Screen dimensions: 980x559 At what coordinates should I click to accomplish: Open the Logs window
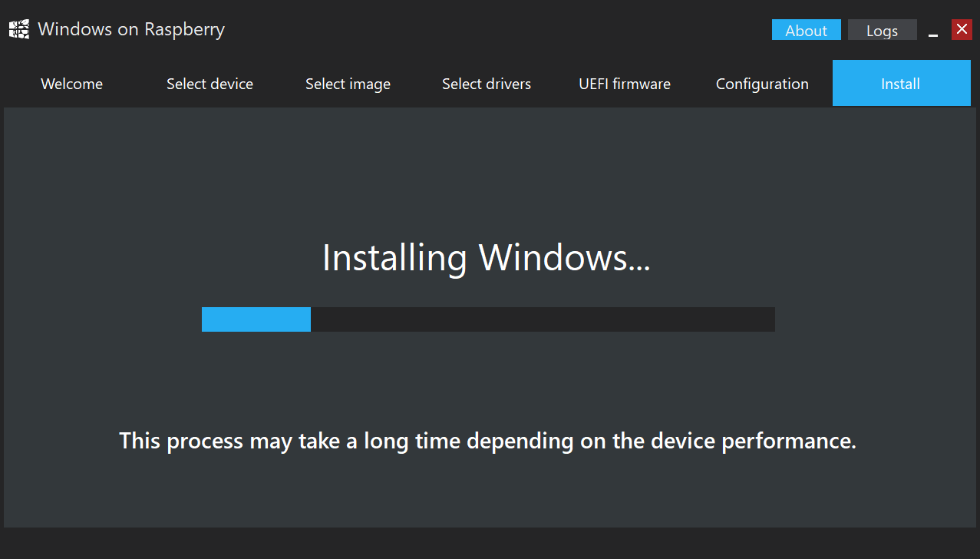(883, 30)
